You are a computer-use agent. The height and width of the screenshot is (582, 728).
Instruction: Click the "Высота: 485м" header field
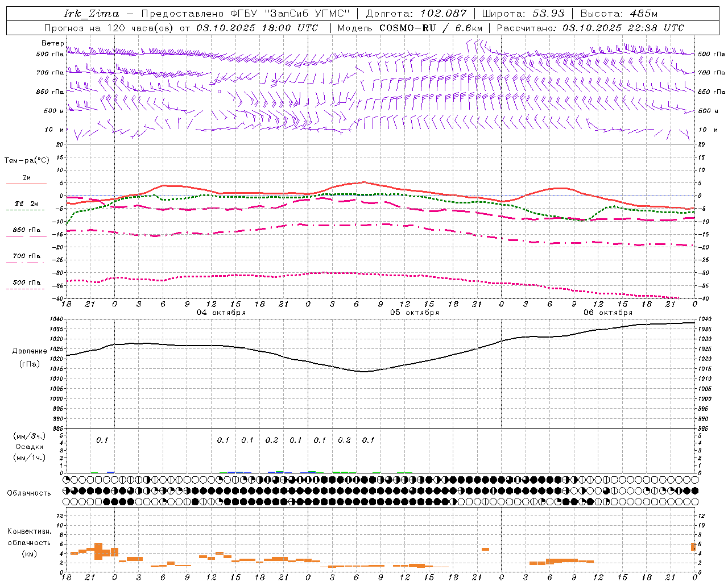[619, 14]
